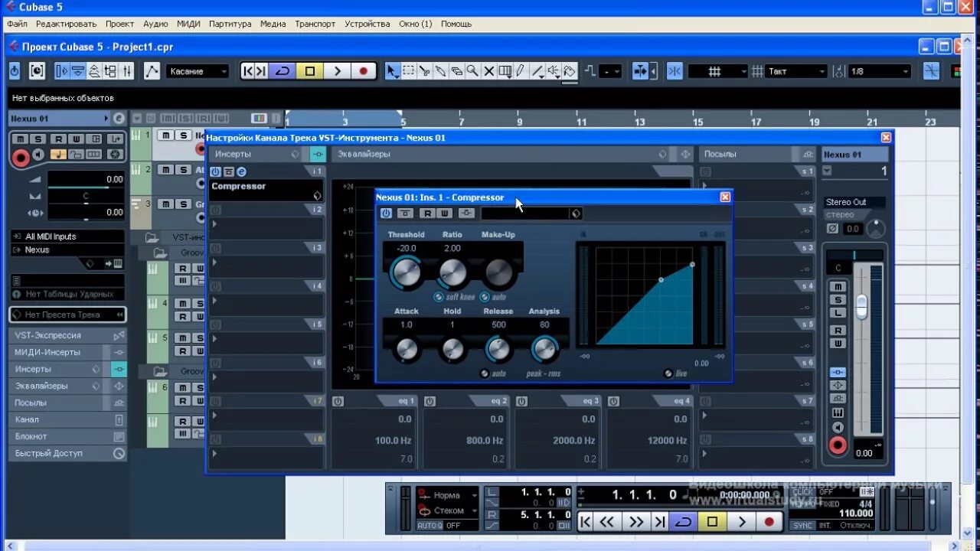Open the grid type 'Такт' dropdown
The width and height of the screenshot is (980, 551).
click(x=796, y=71)
